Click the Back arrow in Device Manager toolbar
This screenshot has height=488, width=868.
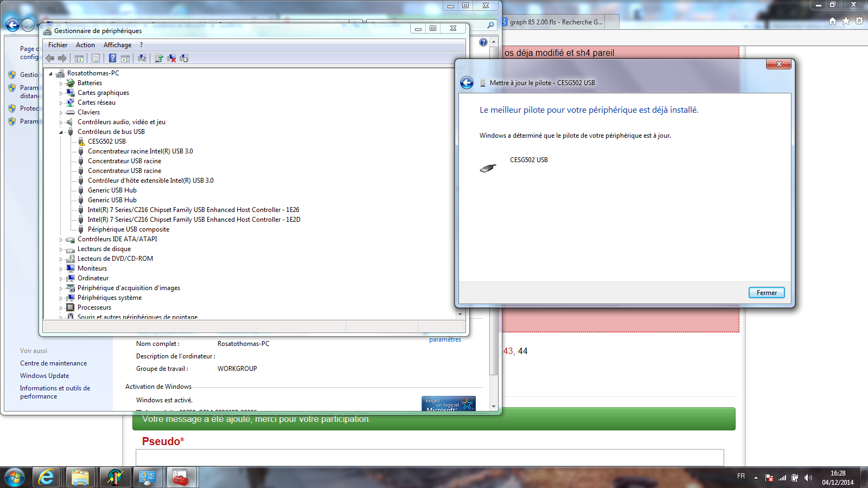50,58
